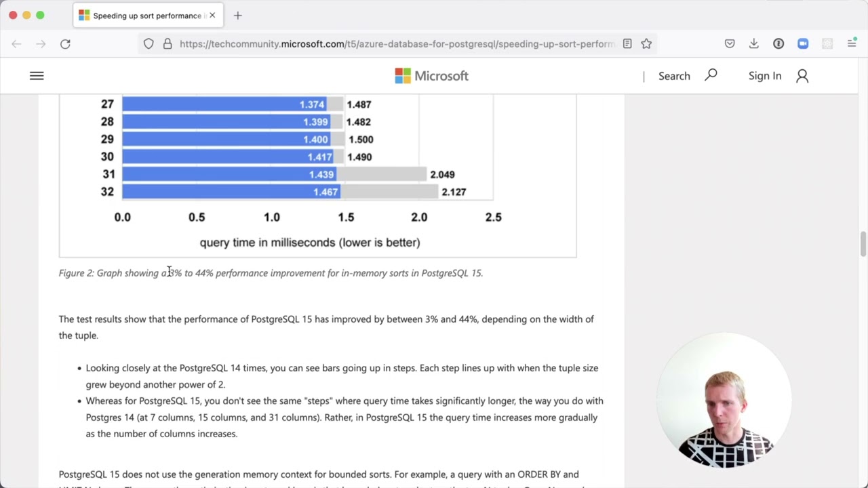Click the 'Figure 2' caption text
Screen dimensions: 868x488
(271, 273)
